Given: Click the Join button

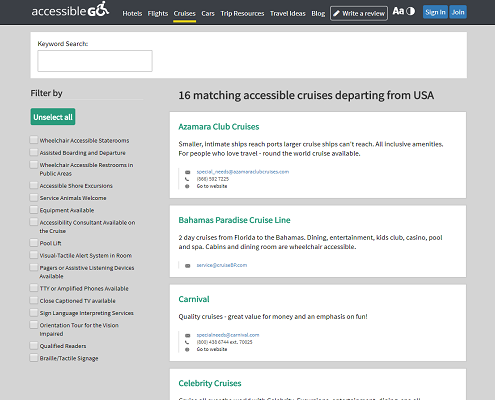Looking at the screenshot, I should [x=458, y=12].
